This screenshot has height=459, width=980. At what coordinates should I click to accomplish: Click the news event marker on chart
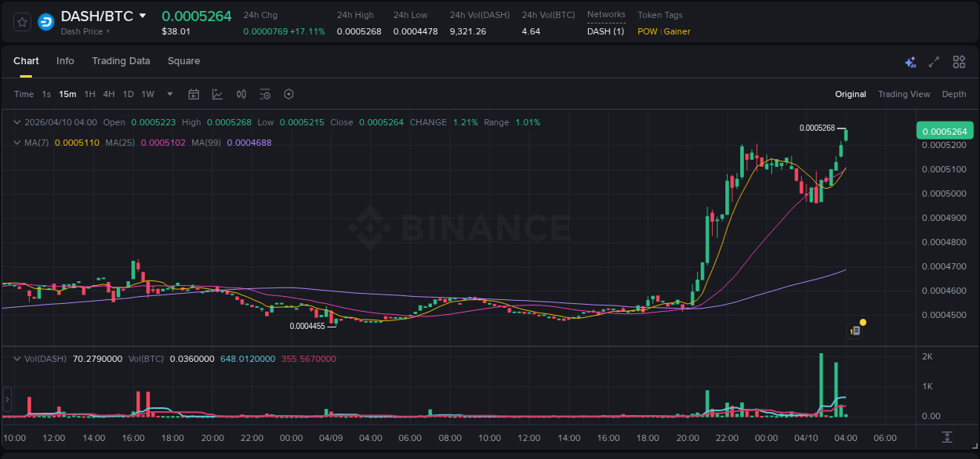(856, 331)
